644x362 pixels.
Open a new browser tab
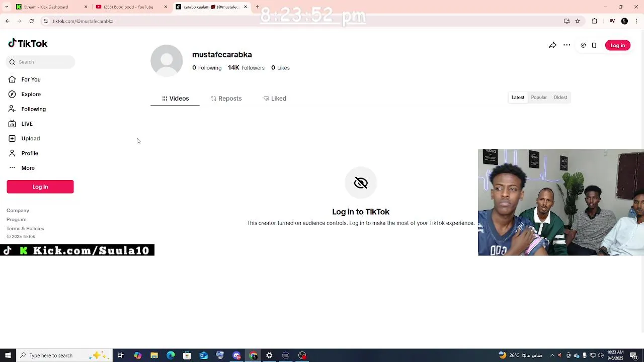tap(257, 7)
